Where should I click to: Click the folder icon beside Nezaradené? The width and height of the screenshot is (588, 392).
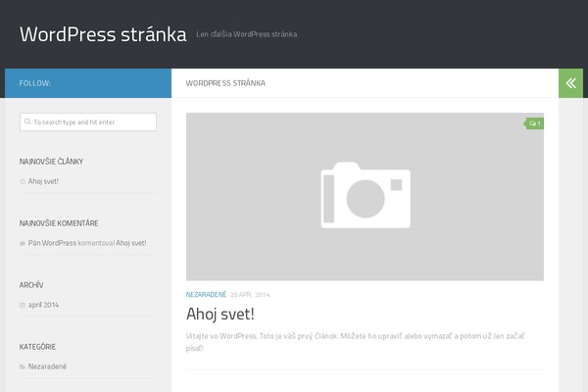[x=23, y=367]
